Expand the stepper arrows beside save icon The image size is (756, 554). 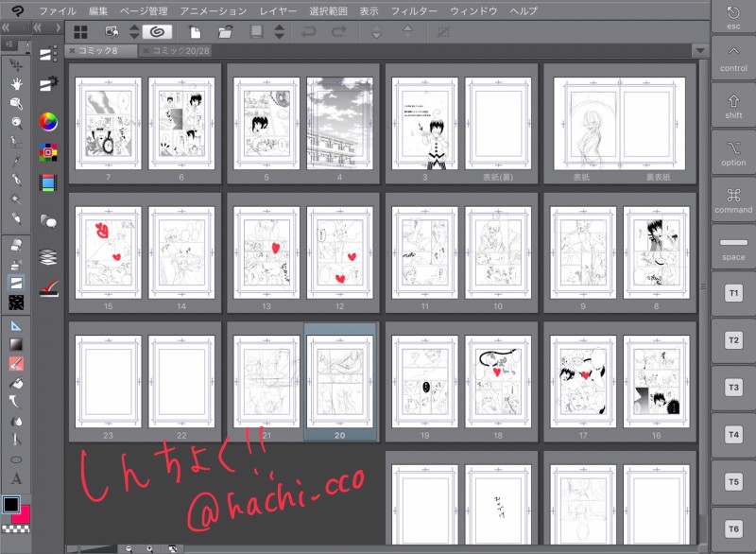pyautogui.click(x=279, y=32)
